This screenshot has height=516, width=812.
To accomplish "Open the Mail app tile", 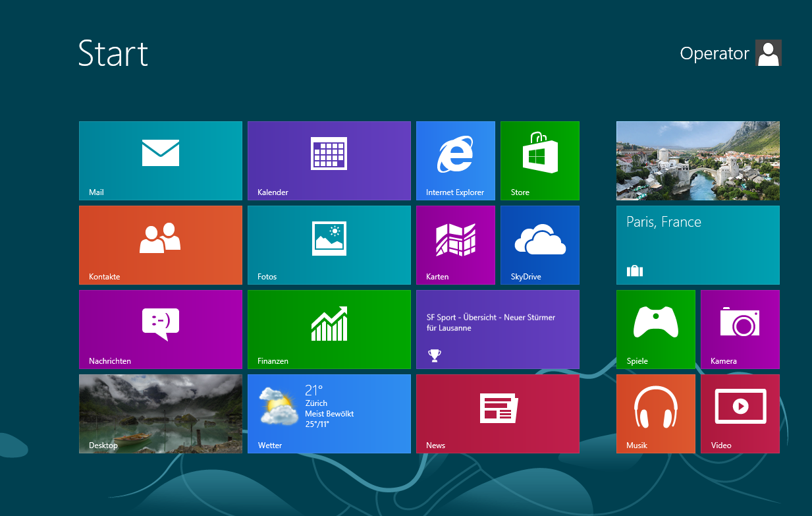I will tap(160, 160).
